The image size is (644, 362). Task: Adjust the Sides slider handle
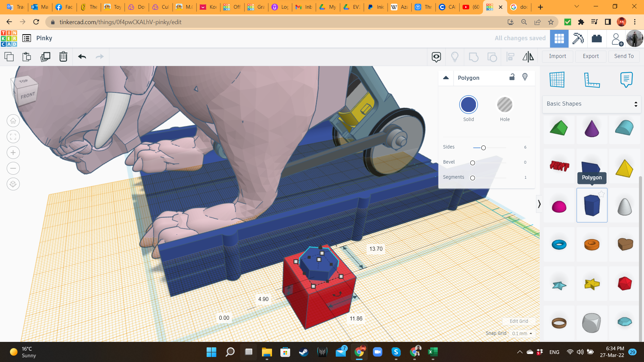(x=483, y=148)
